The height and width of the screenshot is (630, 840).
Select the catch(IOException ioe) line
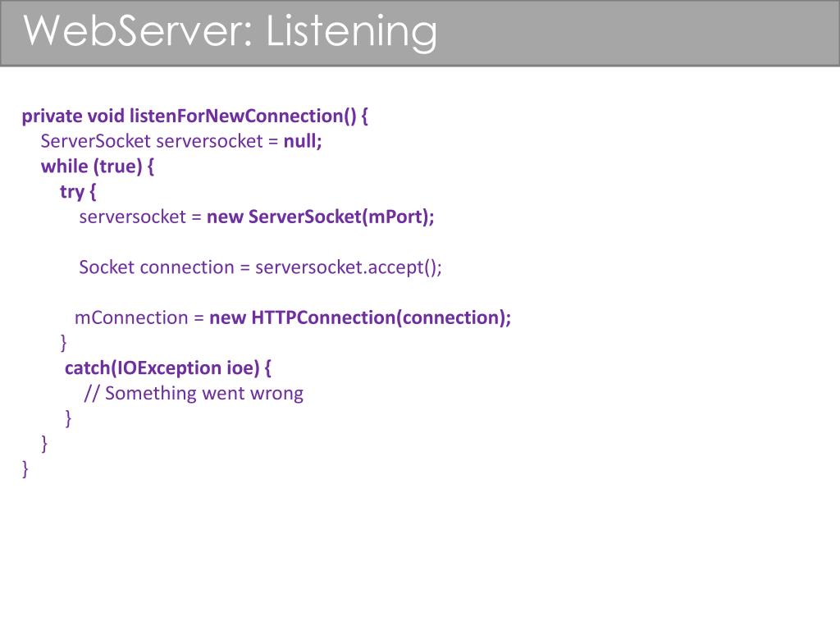(x=168, y=368)
